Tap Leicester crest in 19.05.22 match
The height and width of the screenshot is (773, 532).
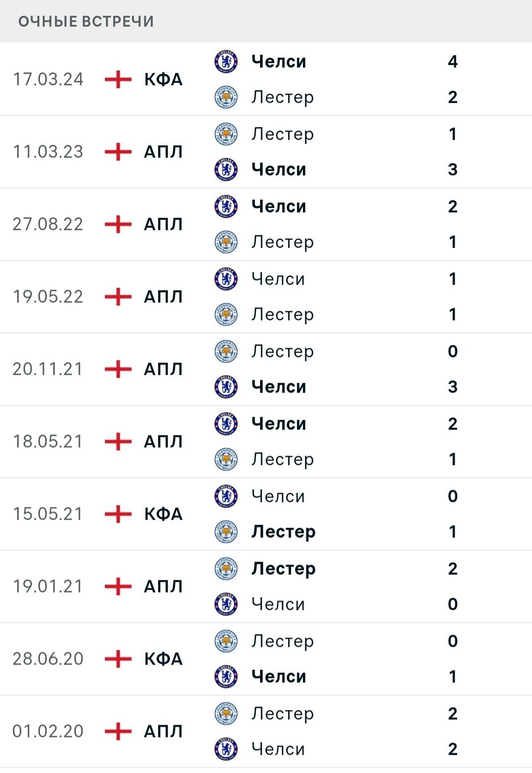tap(226, 314)
